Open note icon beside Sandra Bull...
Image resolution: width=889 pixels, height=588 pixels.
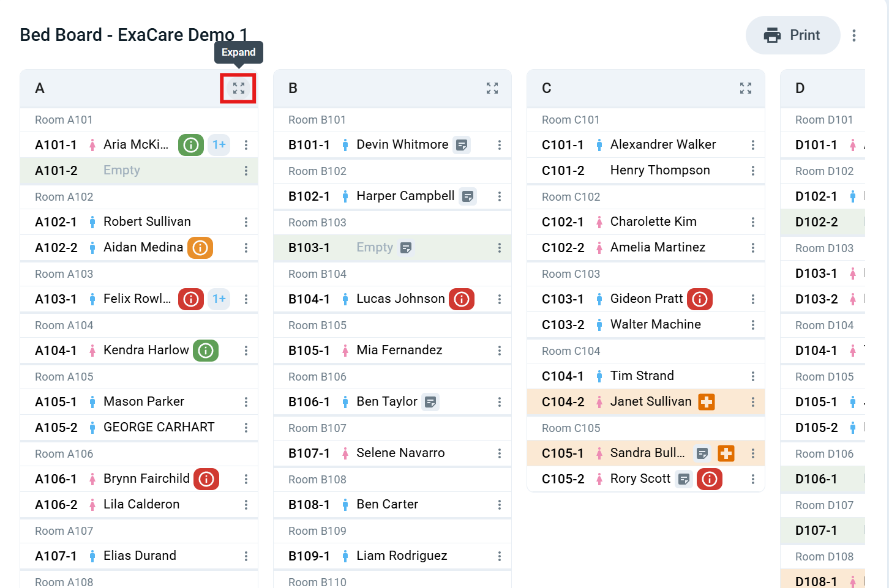[702, 453]
